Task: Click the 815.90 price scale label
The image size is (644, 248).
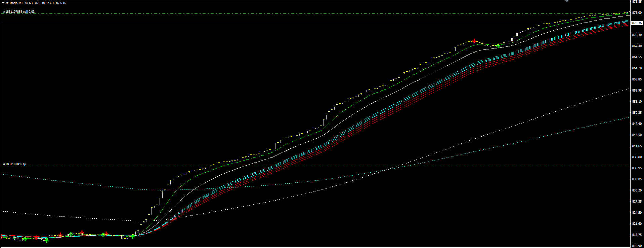Action: [637, 246]
